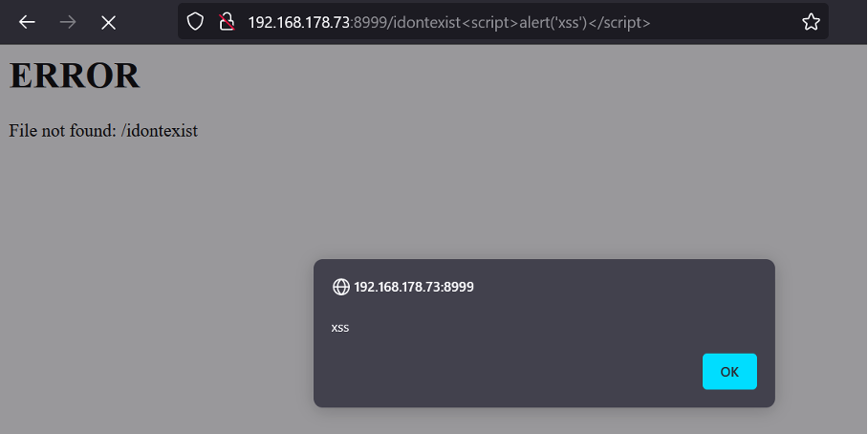Click the :8999 port in the address bar
868x434 pixels.
click(x=369, y=22)
